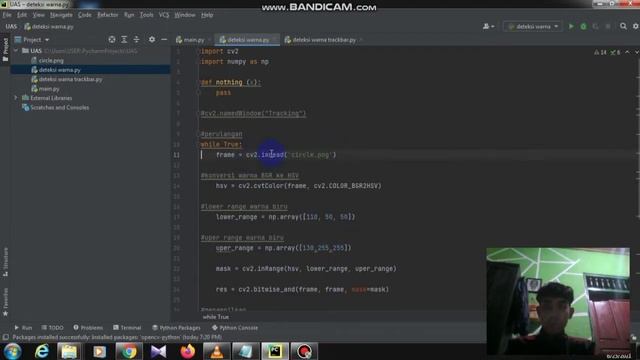Open the TODO tool window
Screen dimensions: 640x360
click(53, 327)
